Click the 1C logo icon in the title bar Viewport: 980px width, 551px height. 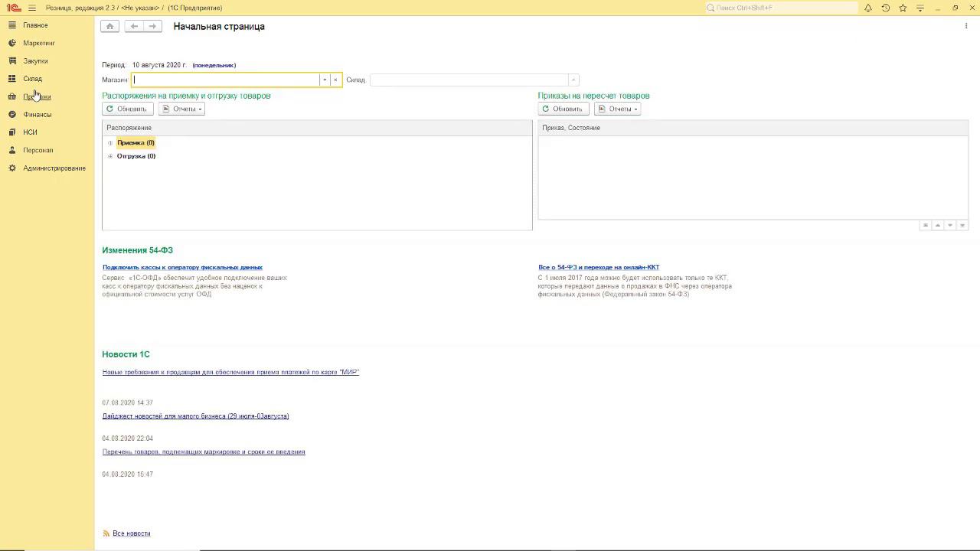click(13, 8)
